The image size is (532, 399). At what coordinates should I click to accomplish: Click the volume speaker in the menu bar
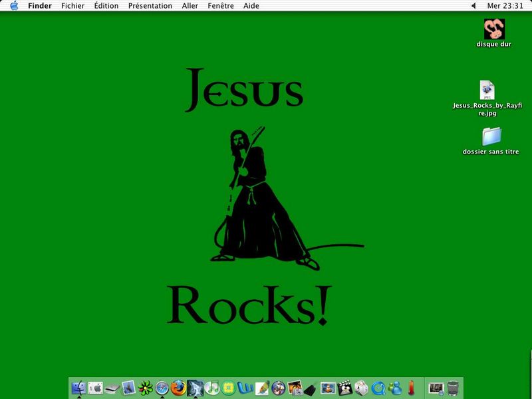(x=474, y=6)
